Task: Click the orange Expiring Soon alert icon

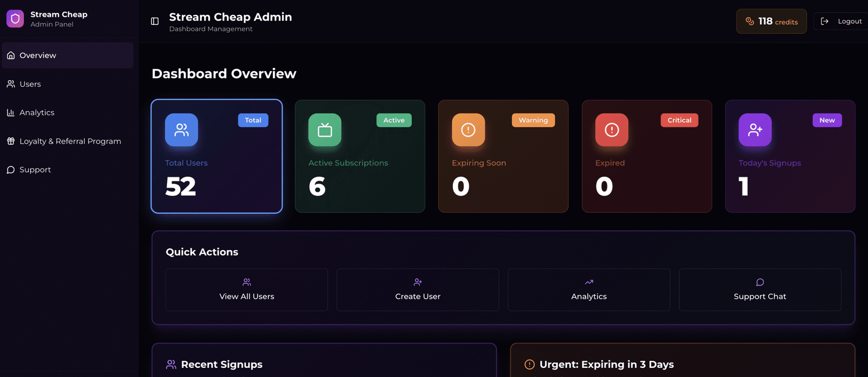Action: 468,130
